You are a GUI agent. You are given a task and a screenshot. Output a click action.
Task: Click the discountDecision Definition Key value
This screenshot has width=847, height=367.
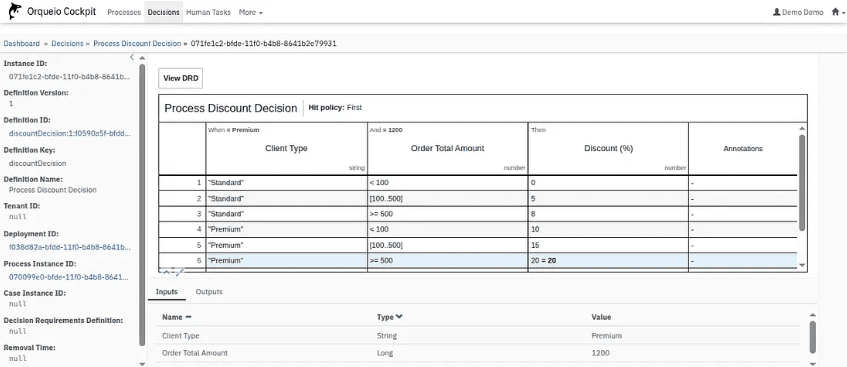coord(38,163)
